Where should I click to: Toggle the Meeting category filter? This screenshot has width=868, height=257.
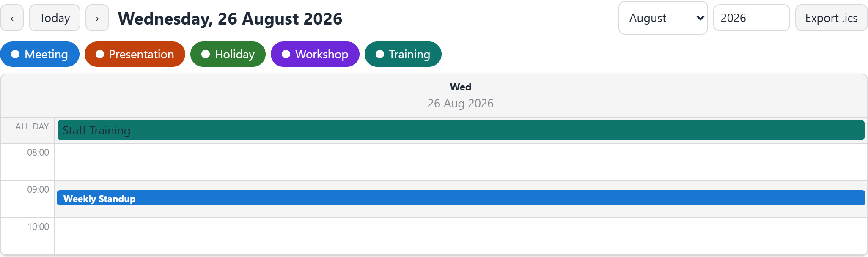coord(40,54)
